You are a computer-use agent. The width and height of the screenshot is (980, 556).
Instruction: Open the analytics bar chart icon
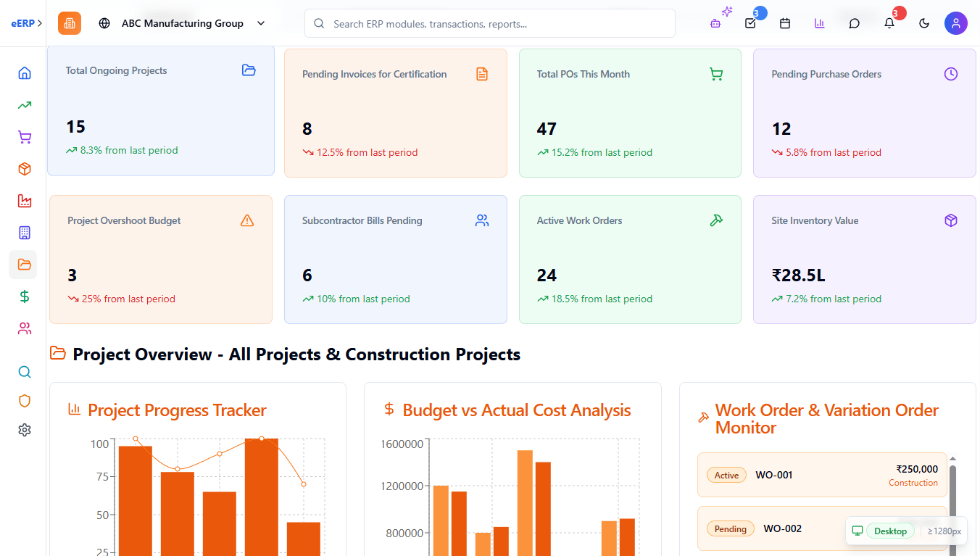click(820, 23)
